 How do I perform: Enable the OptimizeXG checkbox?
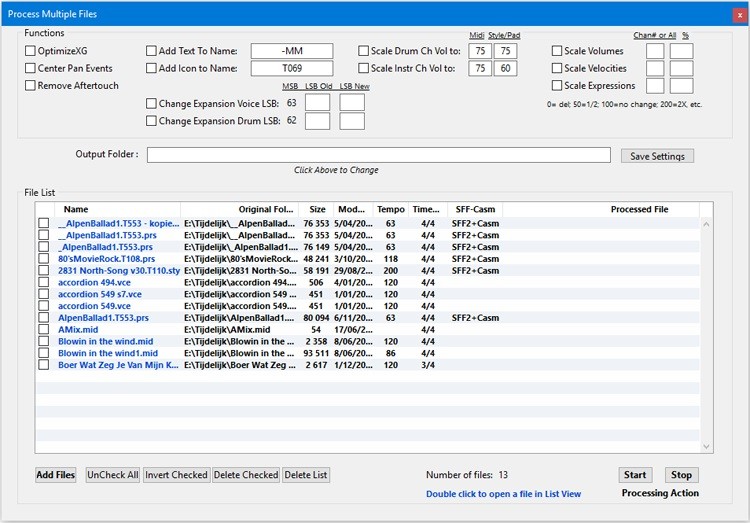pos(30,51)
